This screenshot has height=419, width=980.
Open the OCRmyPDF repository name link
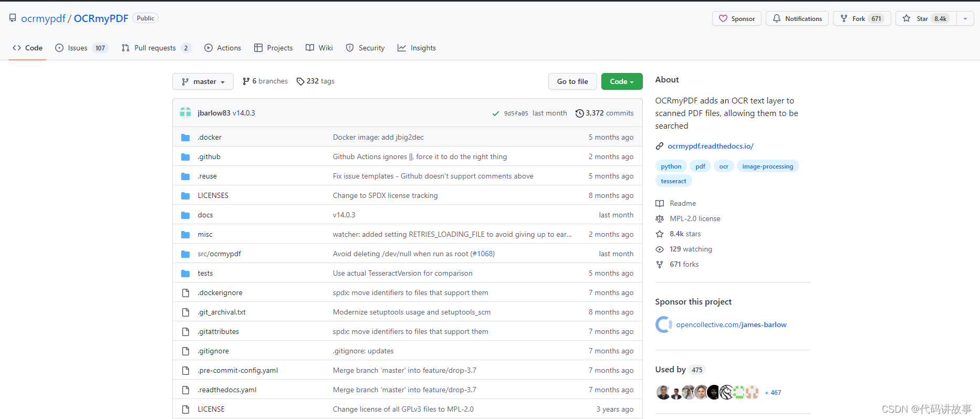tap(101, 18)
